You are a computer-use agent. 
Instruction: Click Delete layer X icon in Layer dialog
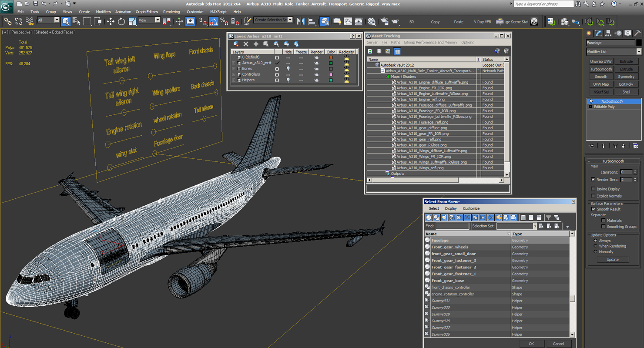pos(246,44)
